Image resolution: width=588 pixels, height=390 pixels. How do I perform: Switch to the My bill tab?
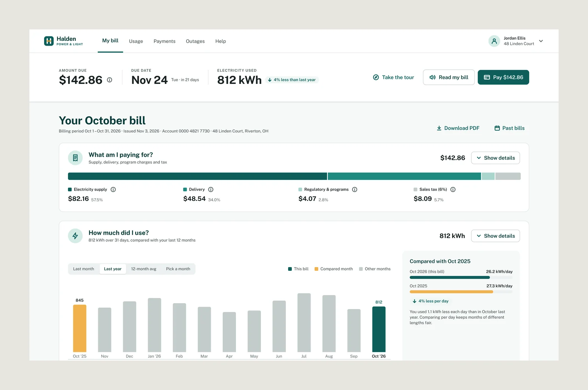110,41
